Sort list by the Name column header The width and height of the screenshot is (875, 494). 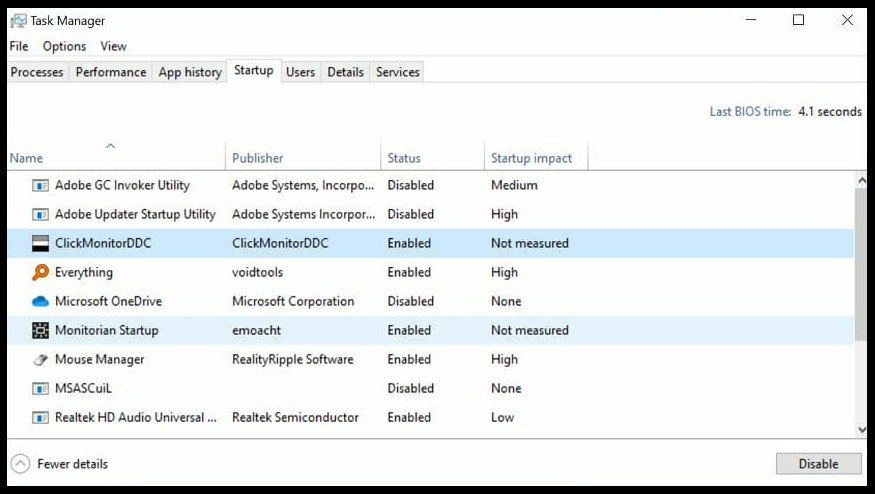27,158
